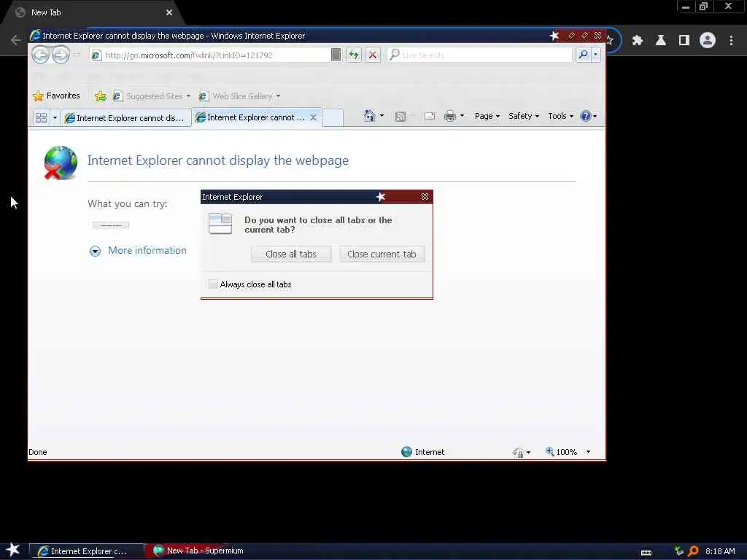747x560 pixels.
Task: Click Supermium extensions puzzle icon
Action: (x=638, y=41)
